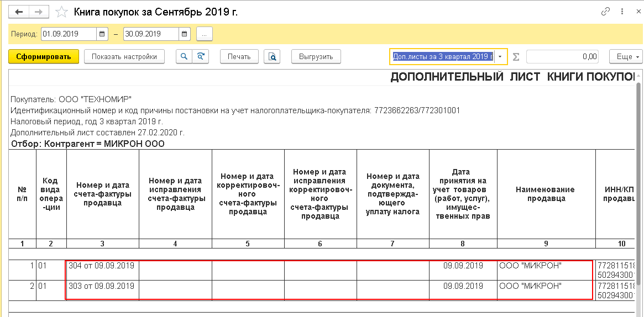Click the back navigation arrow
The height and width of the screenshot is (317, 644).
18,12
